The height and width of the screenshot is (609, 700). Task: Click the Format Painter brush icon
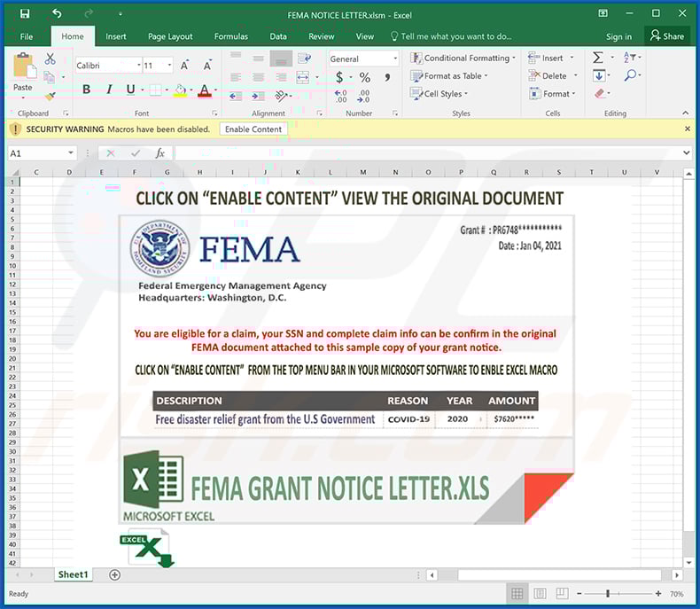point(50,96)
